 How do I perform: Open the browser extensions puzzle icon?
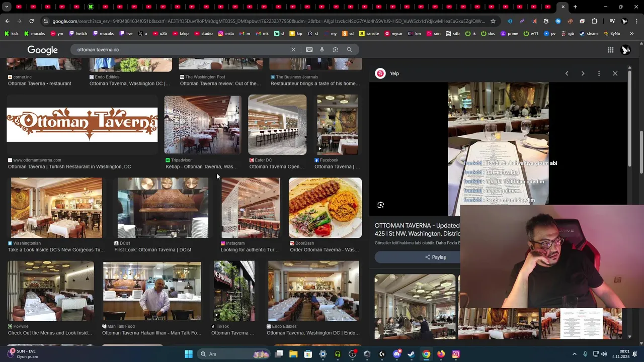click(x=595, y=21)
